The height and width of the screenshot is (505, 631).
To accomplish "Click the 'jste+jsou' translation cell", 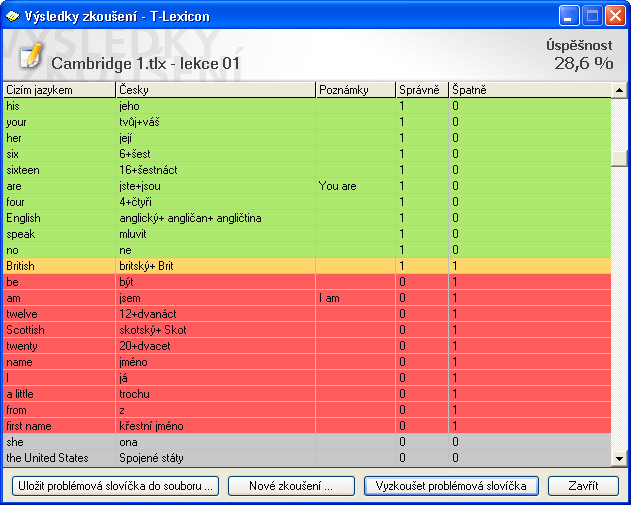I will tap(216, 186).
